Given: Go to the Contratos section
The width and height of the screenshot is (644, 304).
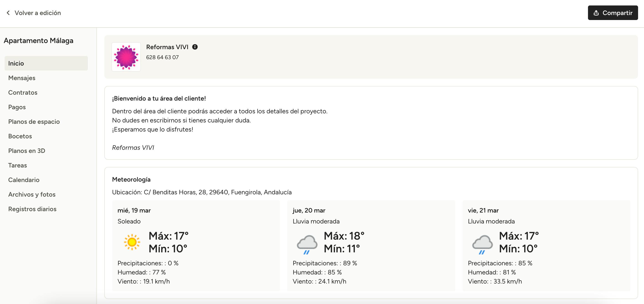Looking at the screenshot, I should point(23,92).
